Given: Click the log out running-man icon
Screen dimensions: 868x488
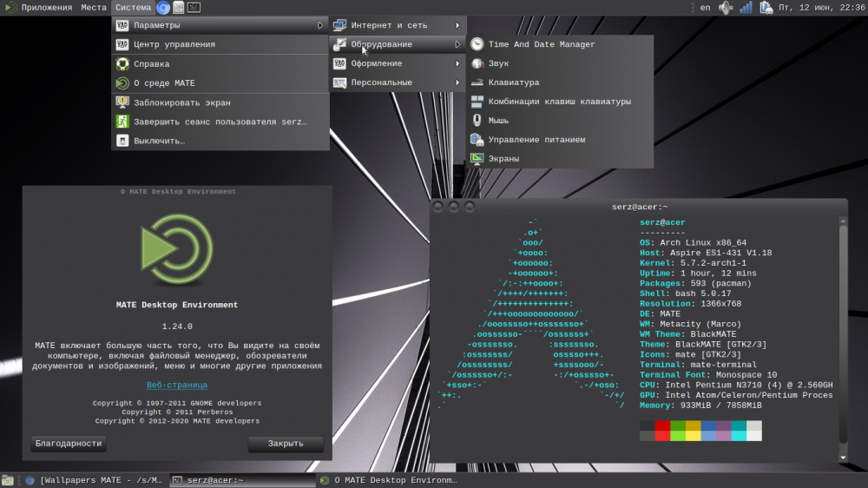Looking at the screenshot, I should tap(122, 122).
